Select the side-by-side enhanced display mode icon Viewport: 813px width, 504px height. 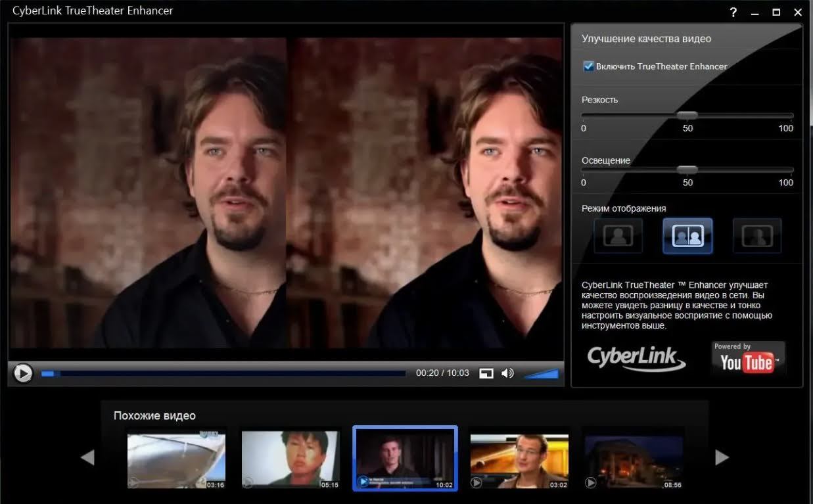pyautogui.click(x=757, y=236)
